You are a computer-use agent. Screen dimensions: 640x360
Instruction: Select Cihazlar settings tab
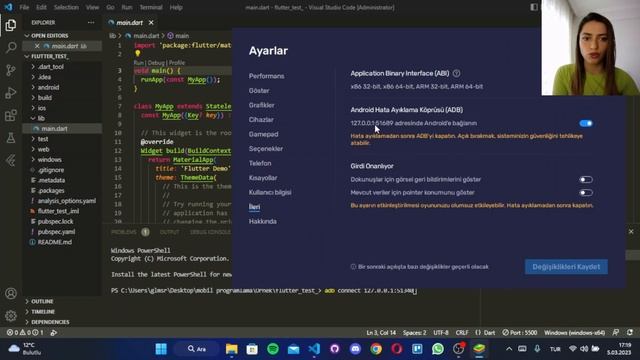261,120
